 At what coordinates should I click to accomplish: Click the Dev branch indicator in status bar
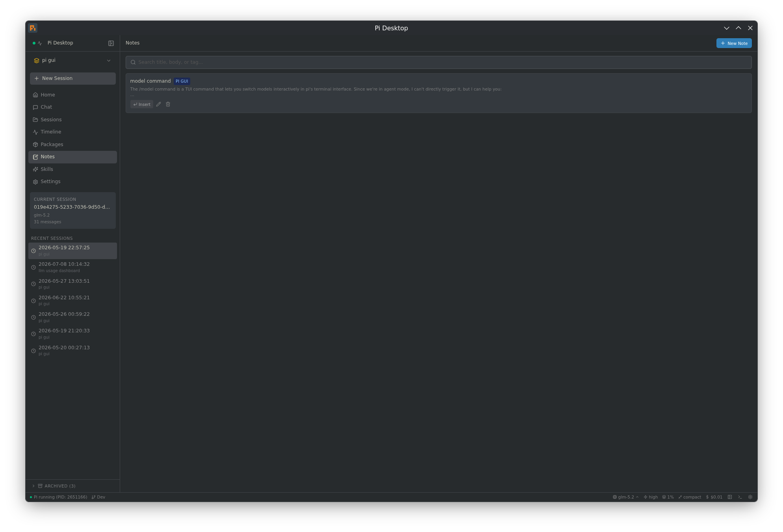pyautogui.click(x=98, y=497)
